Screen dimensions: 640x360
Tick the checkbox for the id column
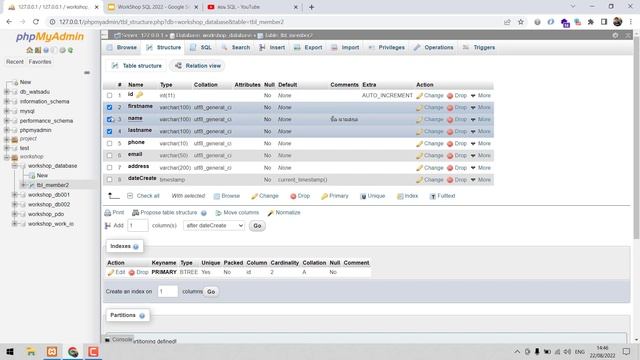pyautogui.click(x=109, y=96)
